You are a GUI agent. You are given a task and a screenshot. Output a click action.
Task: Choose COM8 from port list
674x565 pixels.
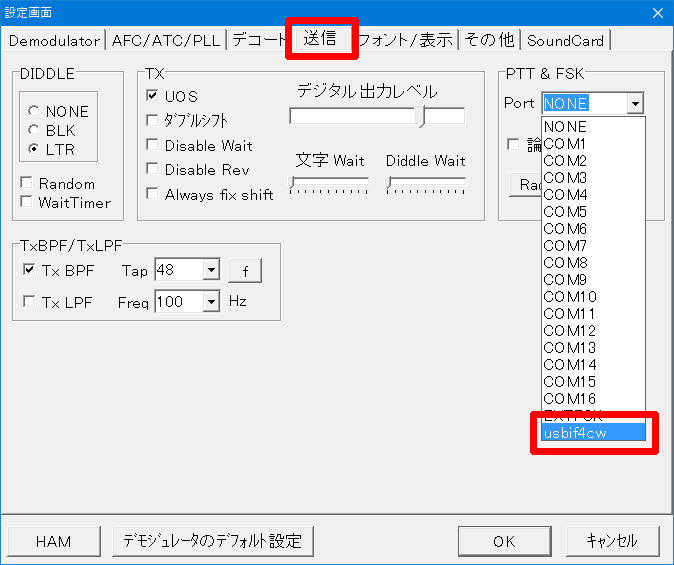pyautogui.click(x=593, y=263)
